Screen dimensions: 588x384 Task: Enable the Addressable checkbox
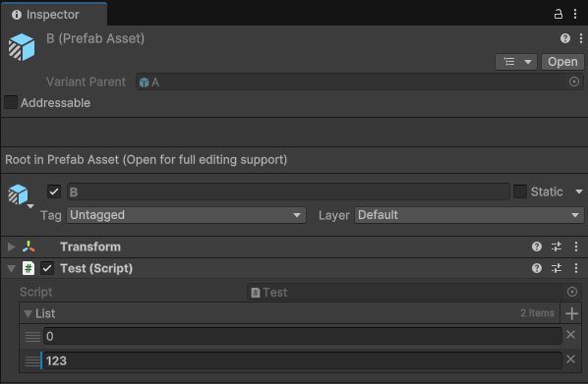click(x=11, y=102)
